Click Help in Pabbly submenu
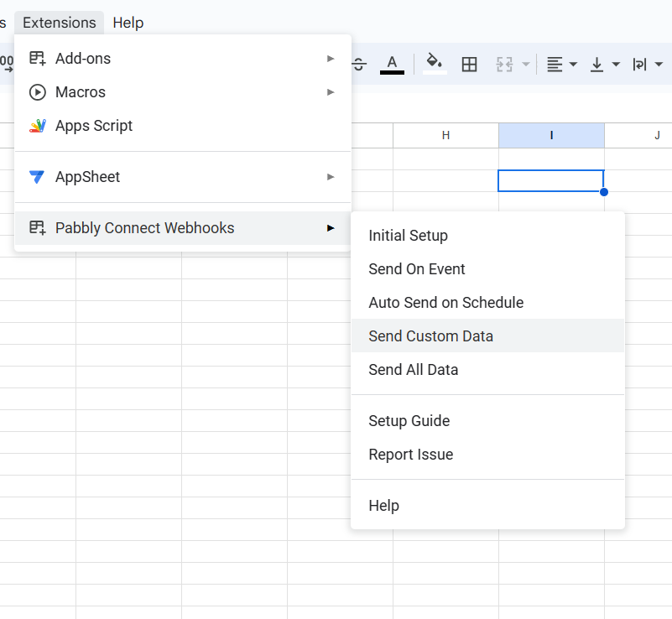The height and width of the screenshot is (619, 672). [x=487, y=506]
